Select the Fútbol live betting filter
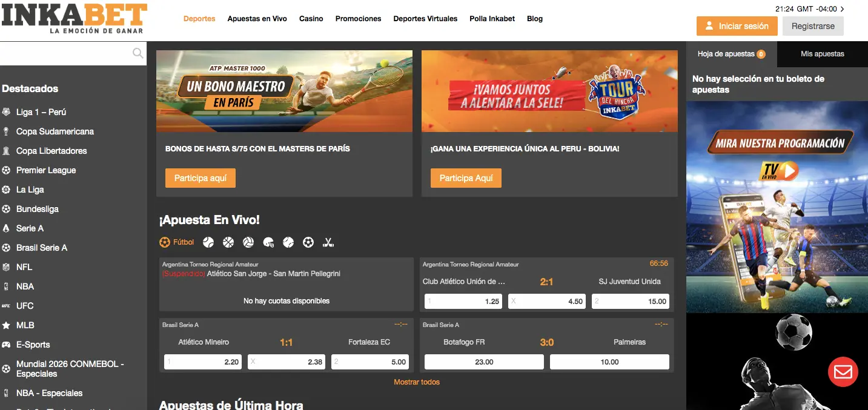The height and width of the screenshot is (410, 868). click(177, 242)
